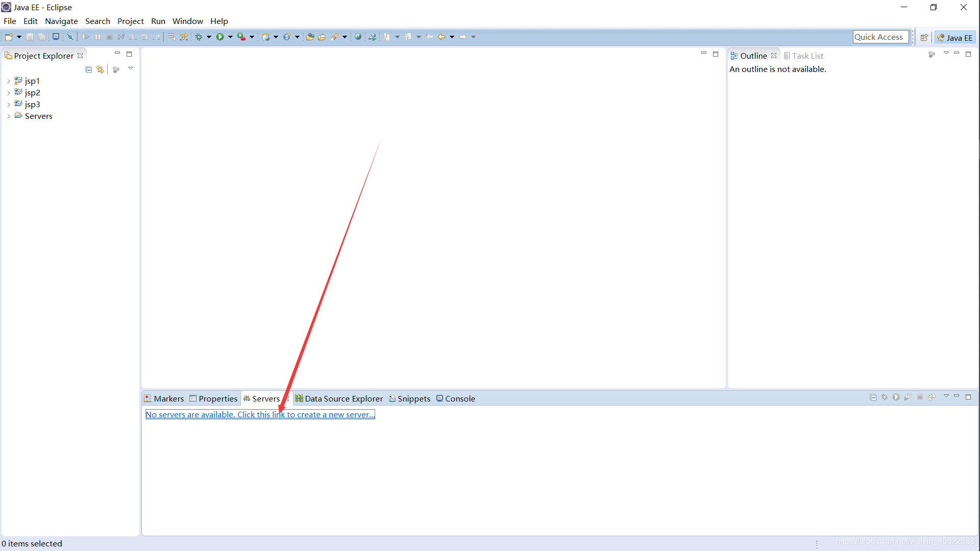Select the Java EE perspective button
Screen dimensions: 980x551
[x=955, y=38]
